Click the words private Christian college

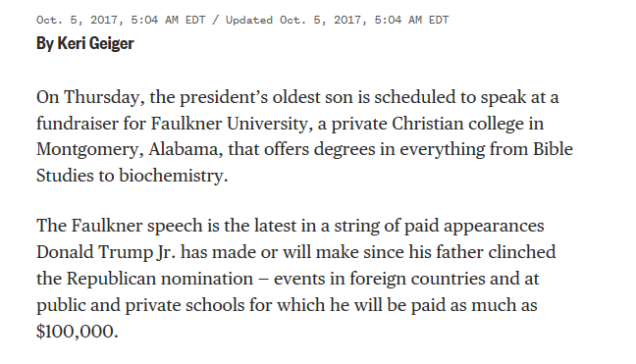pyautogui.click(x=428, y=124)
